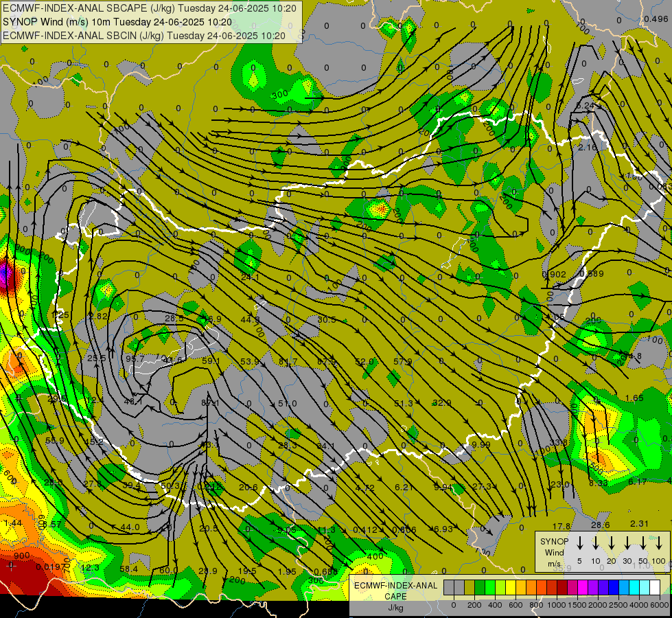Screen dimensions: 672x618
Task: Click the 20 m/s wind arrow in SYNOP legend
Action: (611, 543)
